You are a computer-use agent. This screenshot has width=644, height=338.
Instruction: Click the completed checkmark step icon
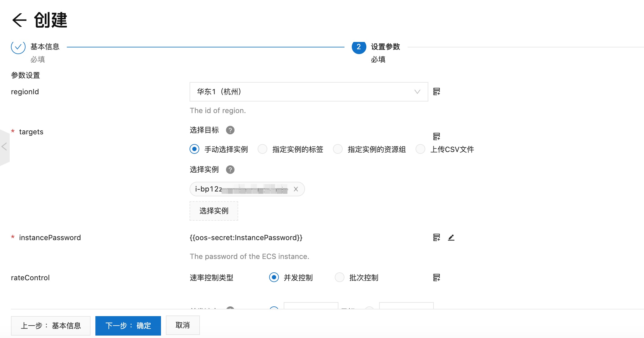point(18,47)
